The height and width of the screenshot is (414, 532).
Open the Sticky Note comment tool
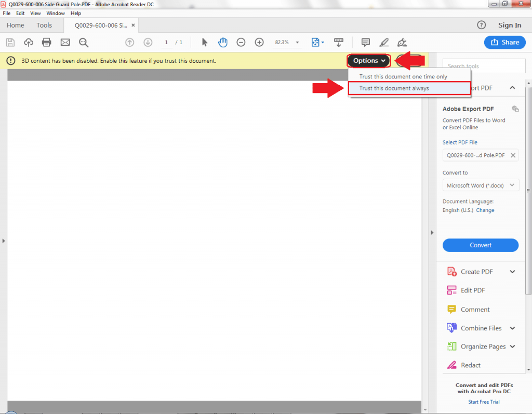366,43
